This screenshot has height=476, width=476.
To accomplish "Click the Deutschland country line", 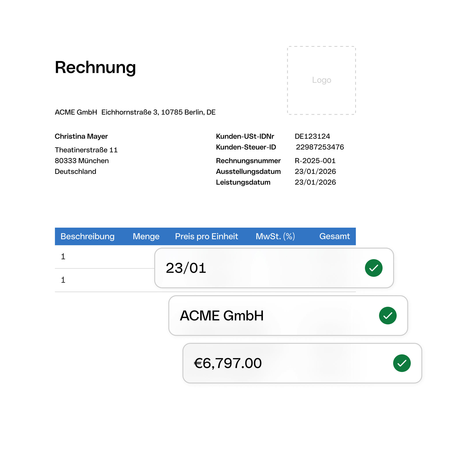I will (75, 171).
